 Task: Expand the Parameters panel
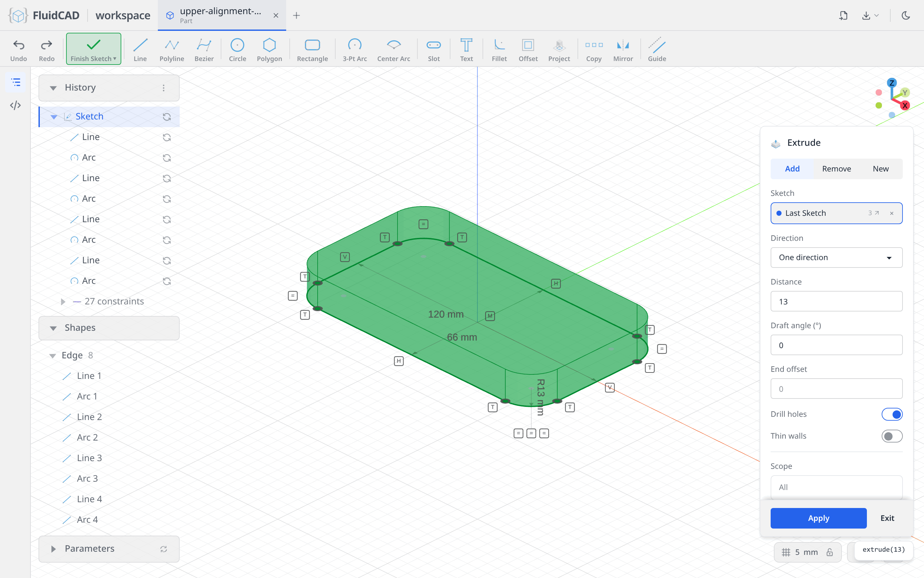click(54, 549)
